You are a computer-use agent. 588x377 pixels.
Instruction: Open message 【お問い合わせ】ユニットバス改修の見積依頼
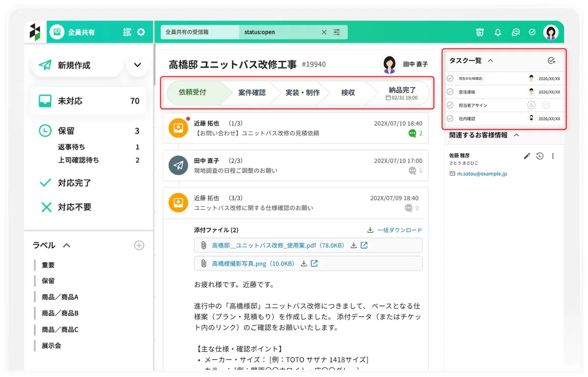coord(295,128)
